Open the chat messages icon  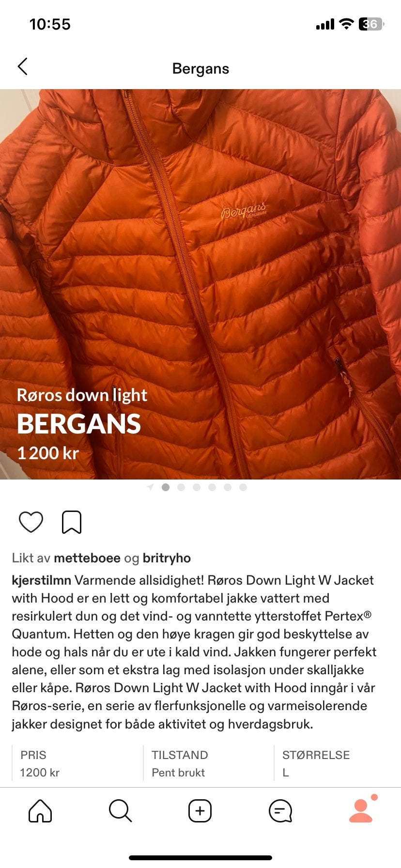pos(280,810)
